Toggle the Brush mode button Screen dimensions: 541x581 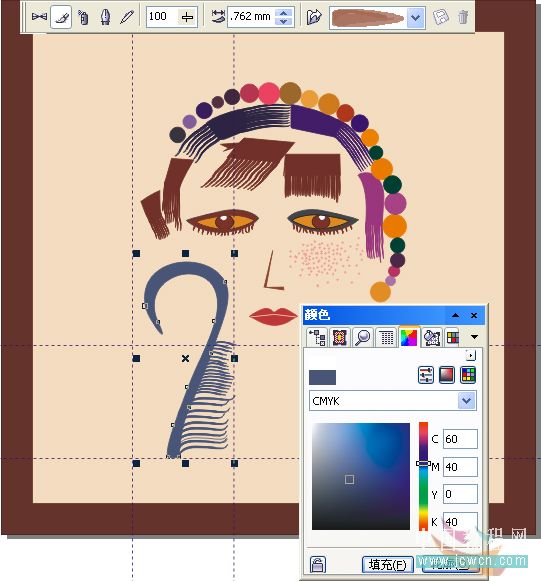coord(61,17)
